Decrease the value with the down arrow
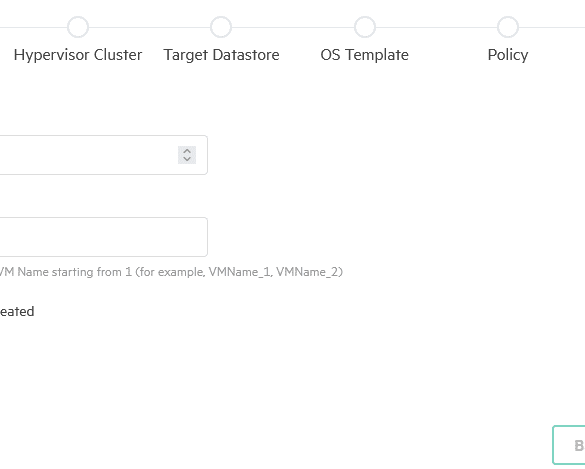Viewport: 585px width, 469px height. pyautogui.click(x=187, y=159)
